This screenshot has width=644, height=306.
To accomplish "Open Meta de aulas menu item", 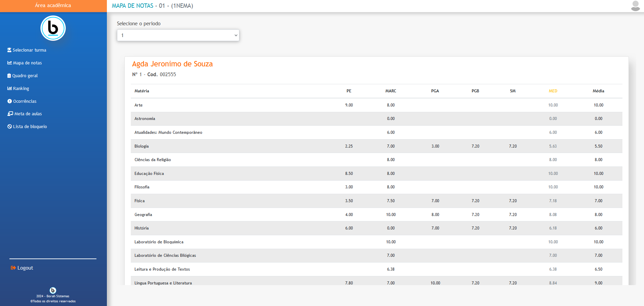I will [x=25, y=114].
